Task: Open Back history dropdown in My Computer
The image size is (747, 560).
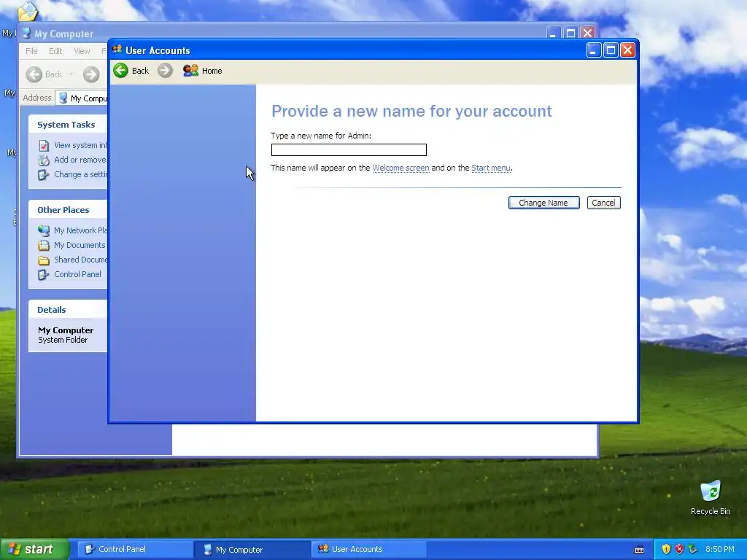Action: tap(71, 74)
